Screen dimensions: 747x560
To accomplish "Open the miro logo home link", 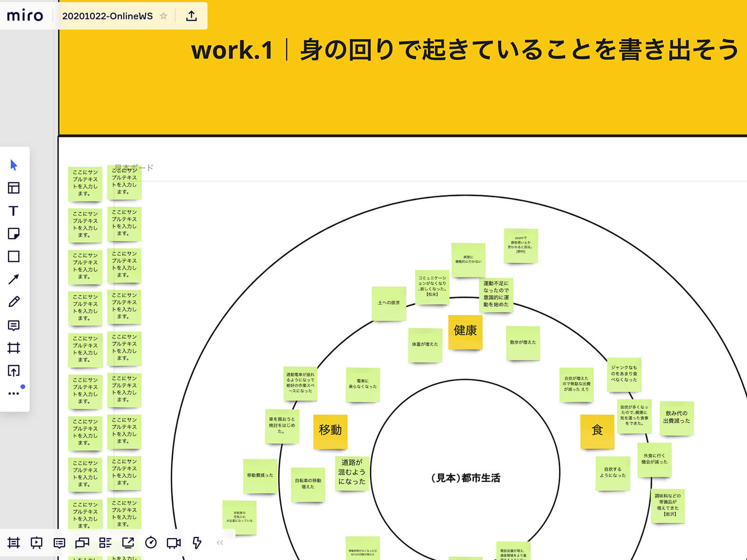I will tap(25, 15).
